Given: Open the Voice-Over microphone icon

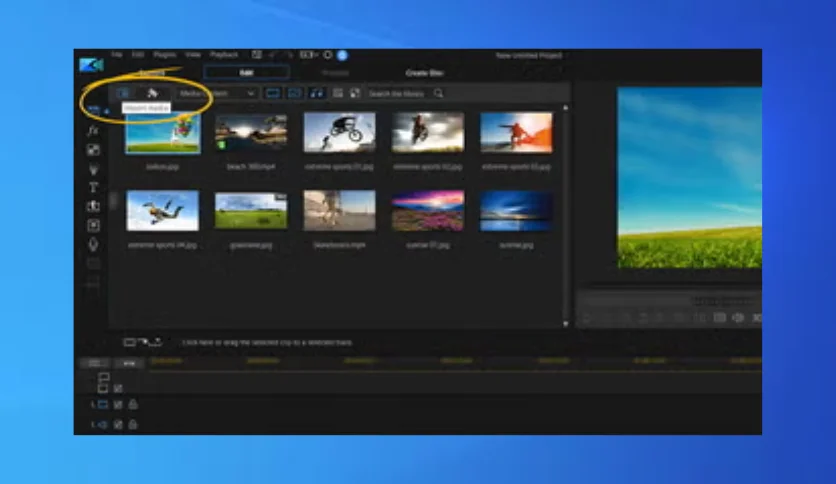Looking at the screenshot, I should [x=93, y=244].
